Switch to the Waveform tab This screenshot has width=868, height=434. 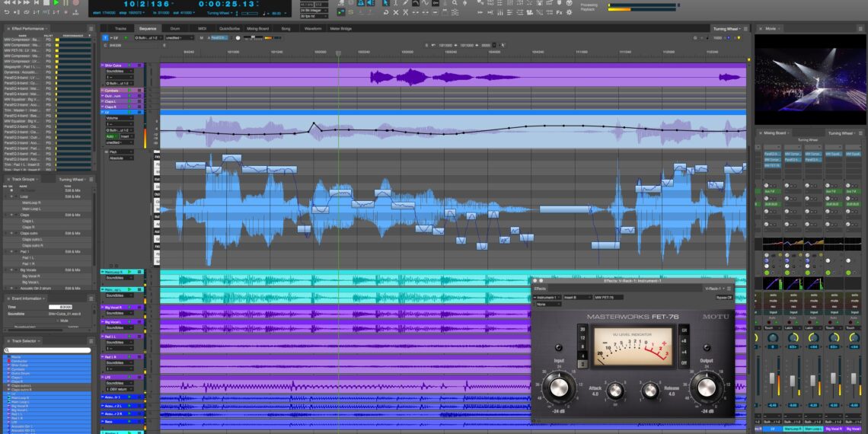312,29
